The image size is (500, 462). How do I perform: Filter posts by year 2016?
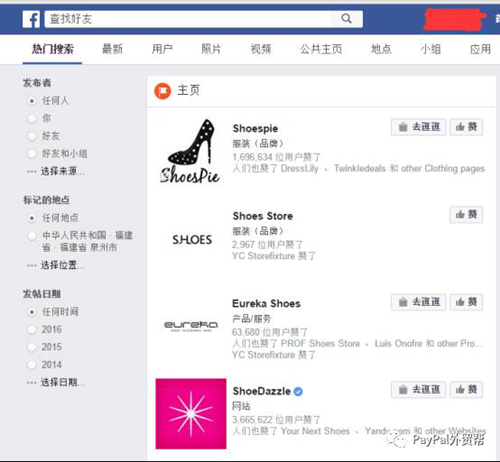point(32,330)
